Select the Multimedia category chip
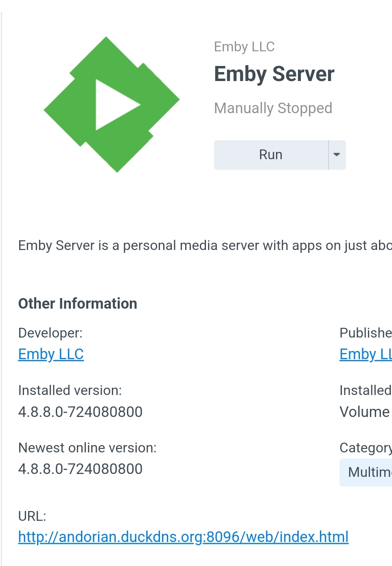Image resolution: width=392 pixels, height=566 pixels. click(370, 472)
